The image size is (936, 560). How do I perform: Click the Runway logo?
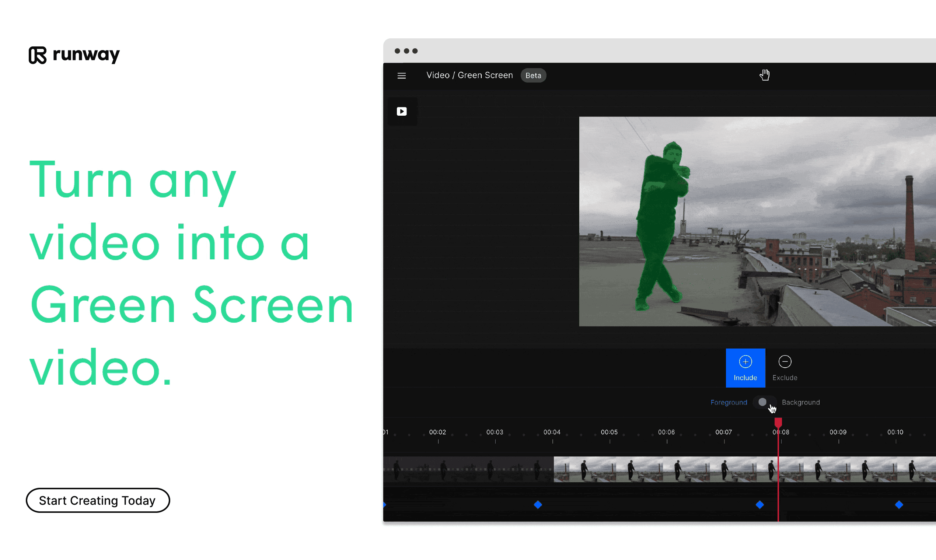(74, 55)
